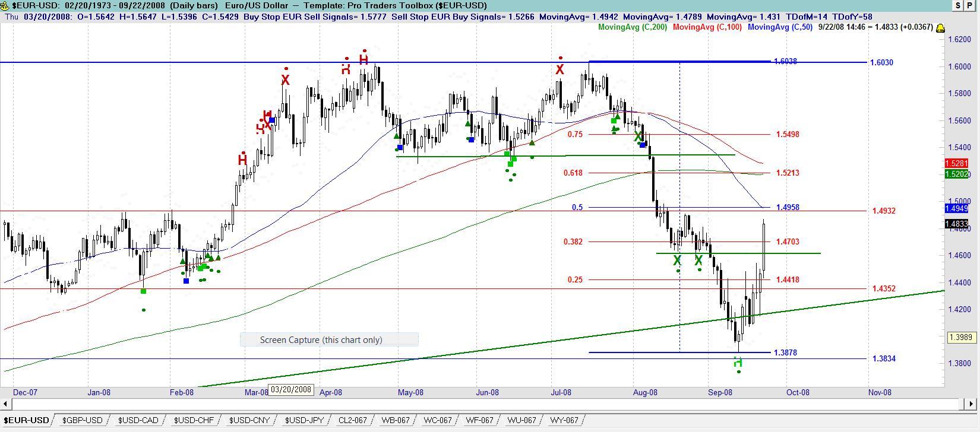Open the WB-067 tab
The image size is (980, 432).
395,420
